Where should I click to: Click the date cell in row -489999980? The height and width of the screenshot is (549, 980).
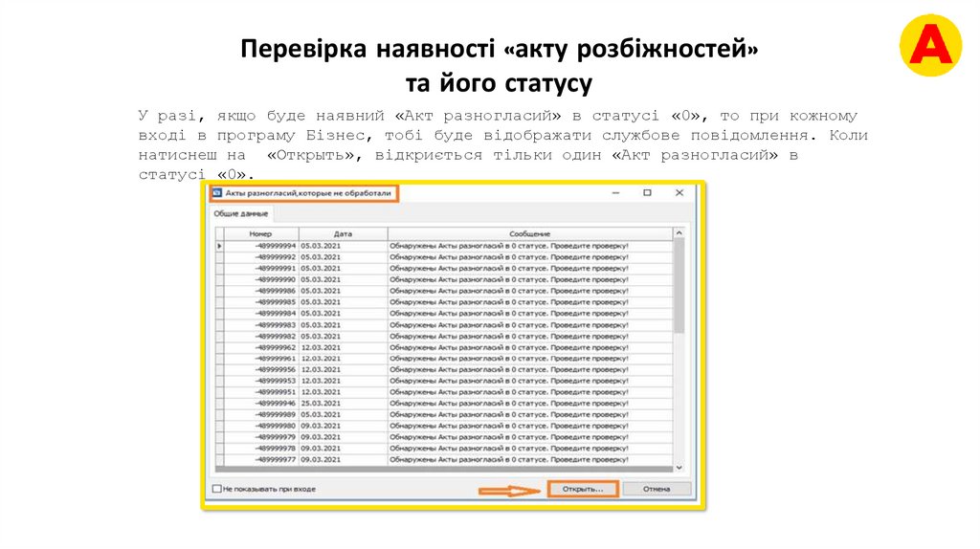tap(344, 426)
